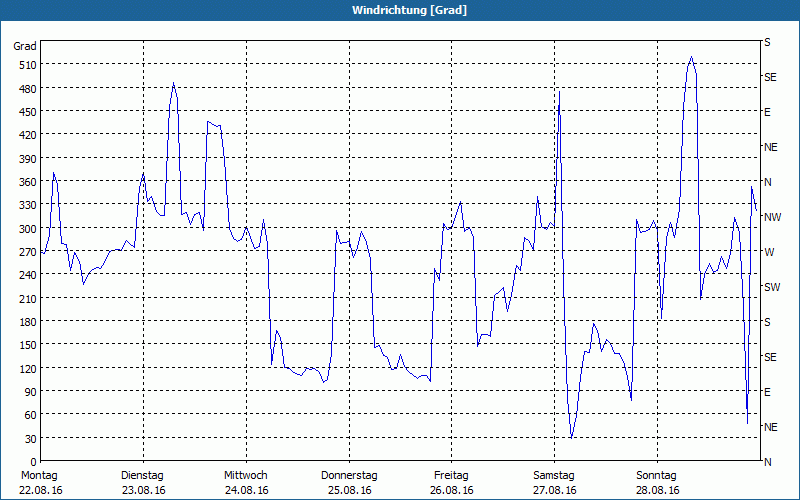This screenshot has height=500, width=800.
Task: Select the '180' y-axis value
Action: pyautogui.click(x=28, y=322)
